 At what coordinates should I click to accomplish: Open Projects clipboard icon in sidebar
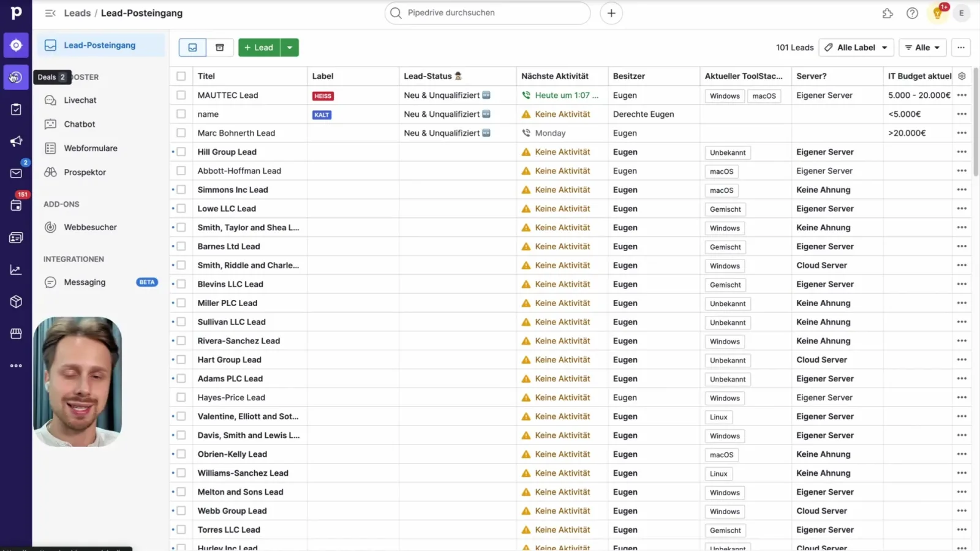(x=16, y=109)
